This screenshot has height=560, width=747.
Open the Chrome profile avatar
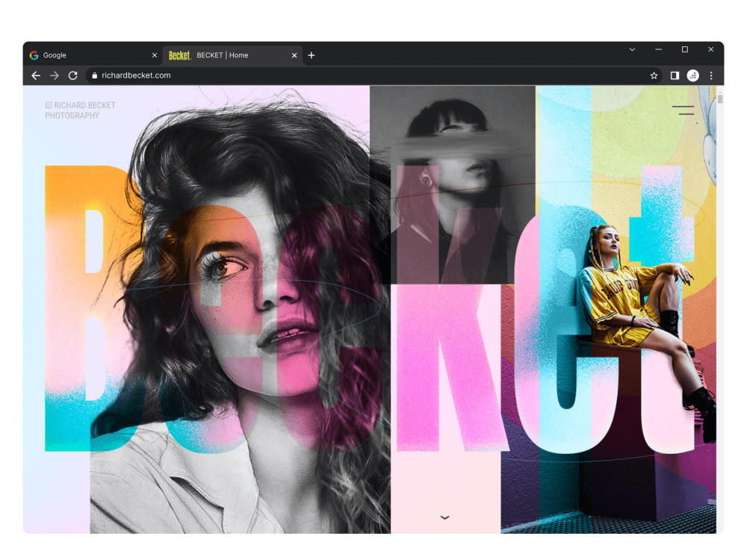coord(692,75)
